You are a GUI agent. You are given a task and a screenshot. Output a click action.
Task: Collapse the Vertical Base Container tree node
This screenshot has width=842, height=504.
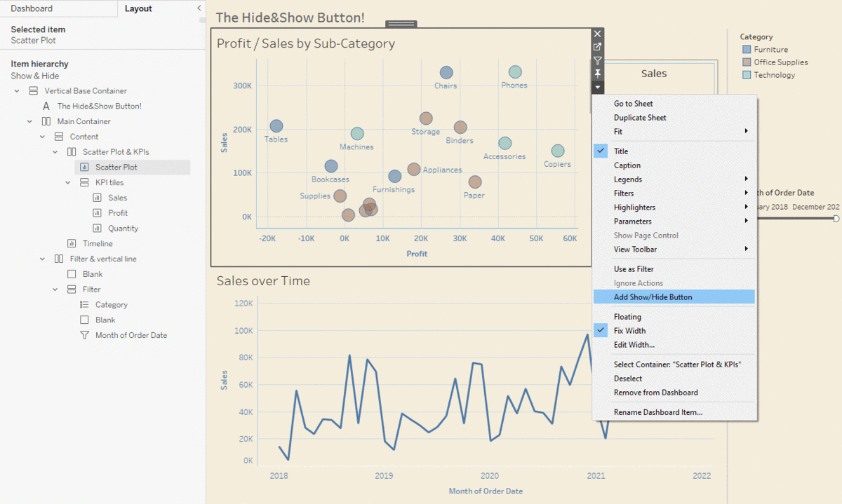click(17, 90)
